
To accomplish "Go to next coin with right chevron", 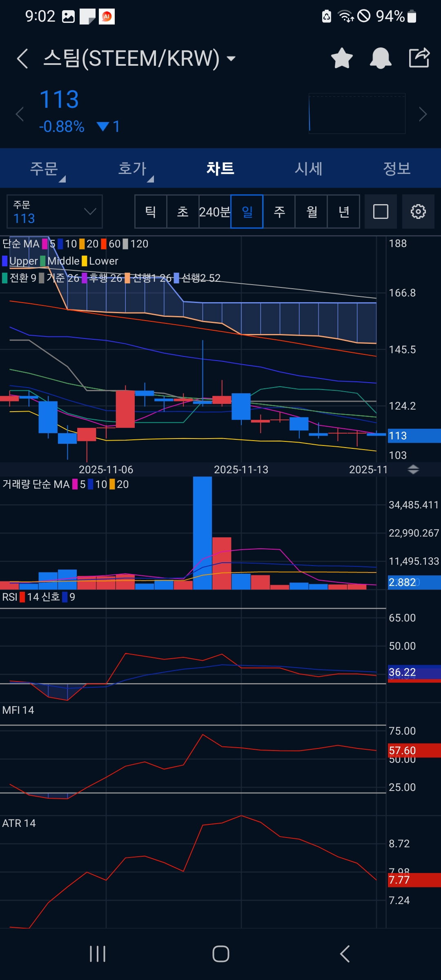I will pos(423,114).
